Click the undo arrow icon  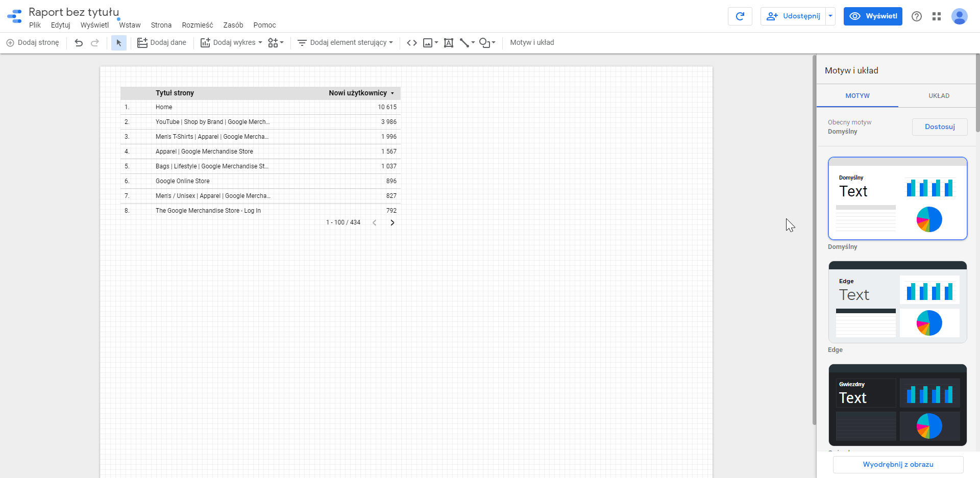coord(79,43)
